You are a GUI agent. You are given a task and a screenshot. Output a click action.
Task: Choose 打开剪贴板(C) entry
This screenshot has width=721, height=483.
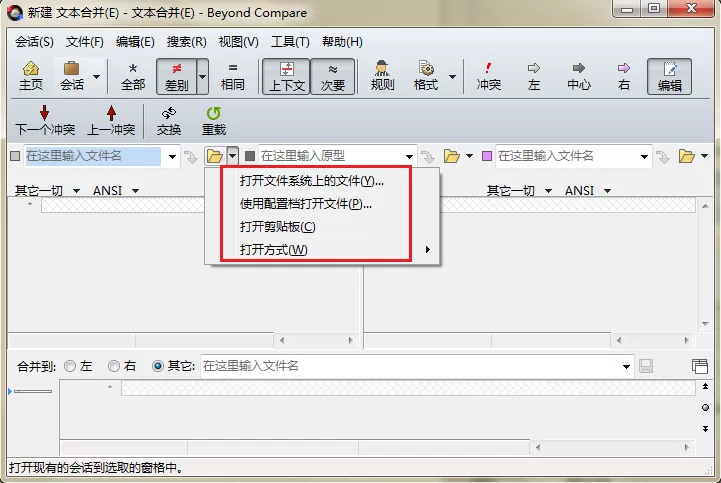(322, 227)
